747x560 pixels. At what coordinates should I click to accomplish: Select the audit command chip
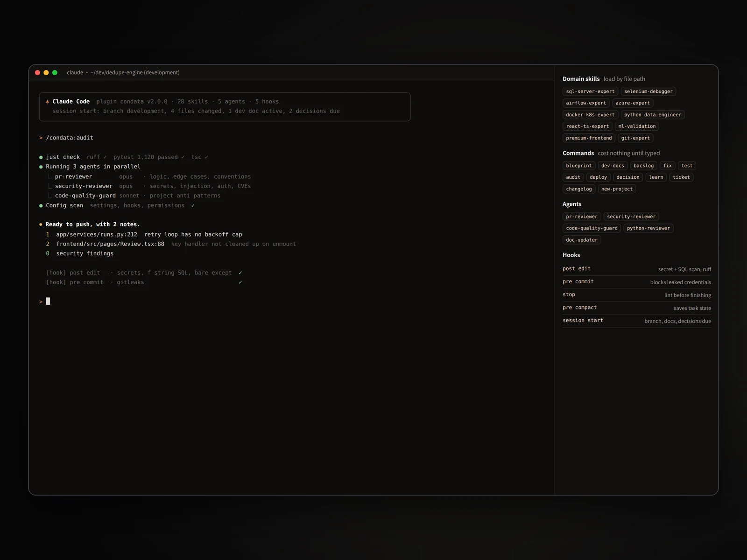coord(573,177)
